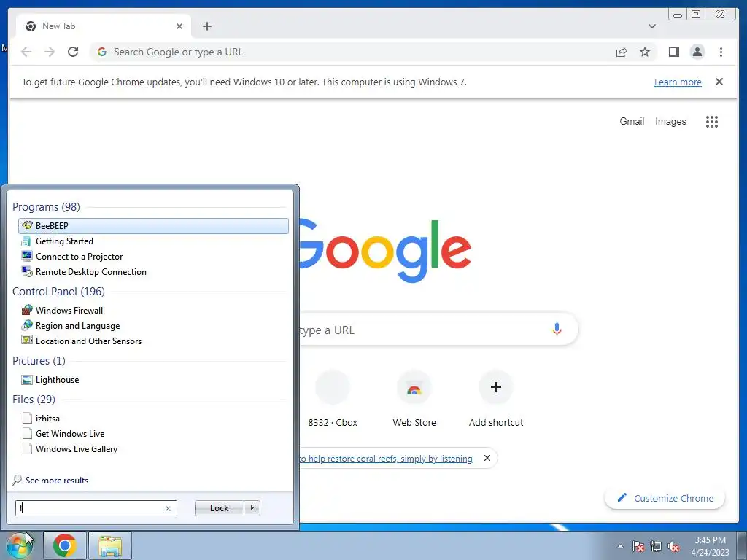This screenshot has width=747, height=560.
Task: Open Google Images link
Action: [x=670, y=122]
